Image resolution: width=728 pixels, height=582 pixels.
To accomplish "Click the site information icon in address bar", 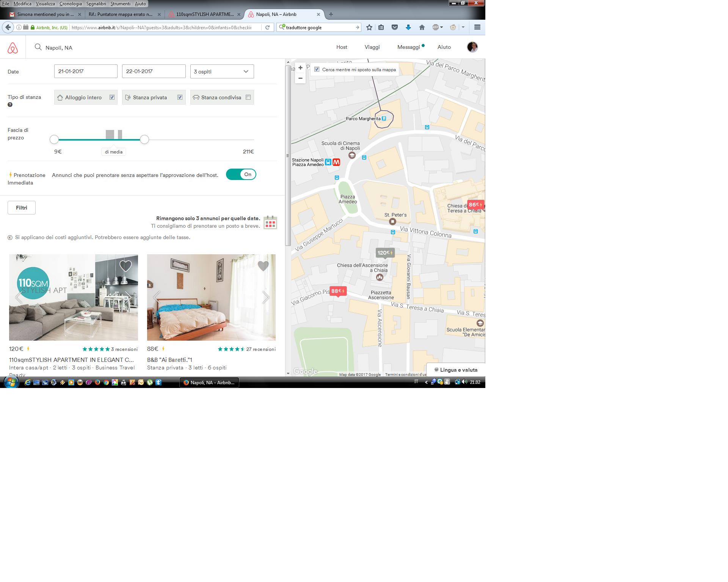I will 19,27.
